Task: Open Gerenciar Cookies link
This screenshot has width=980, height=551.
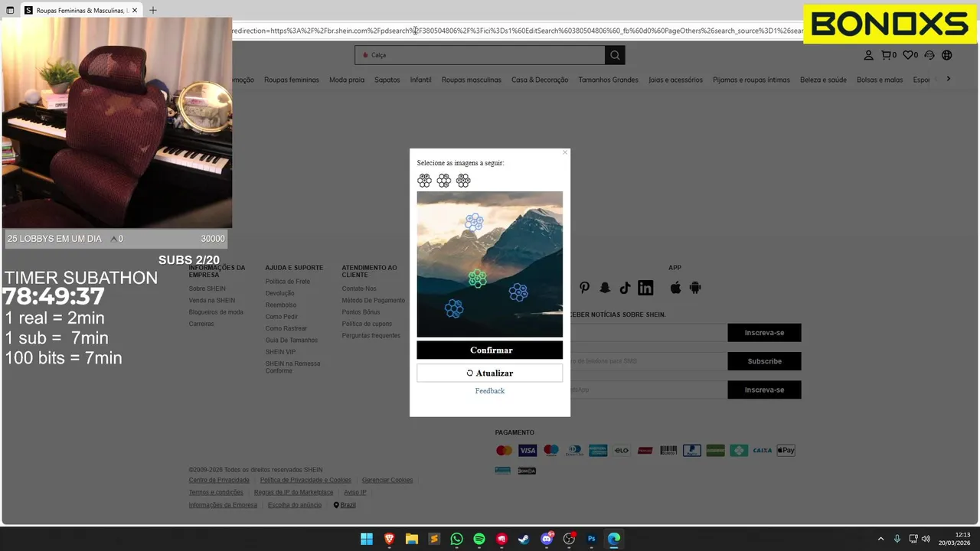Action: click(387, 480)
